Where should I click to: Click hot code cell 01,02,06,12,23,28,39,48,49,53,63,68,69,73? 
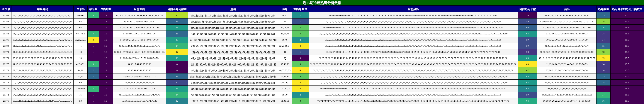(567, 33)
